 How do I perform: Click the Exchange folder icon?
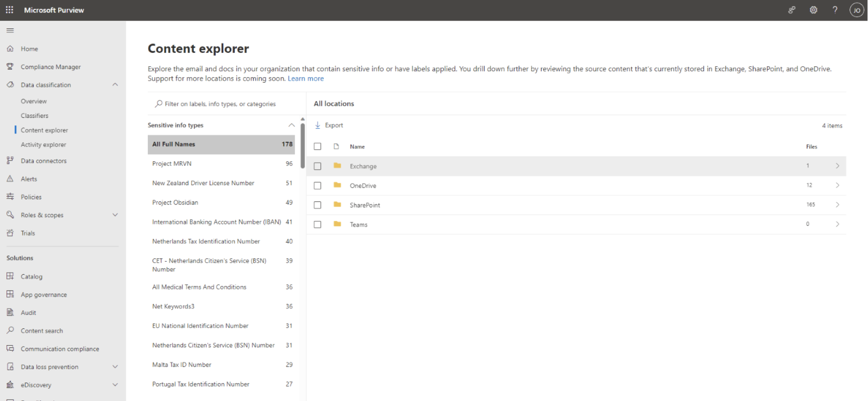[x=337, y=166]
